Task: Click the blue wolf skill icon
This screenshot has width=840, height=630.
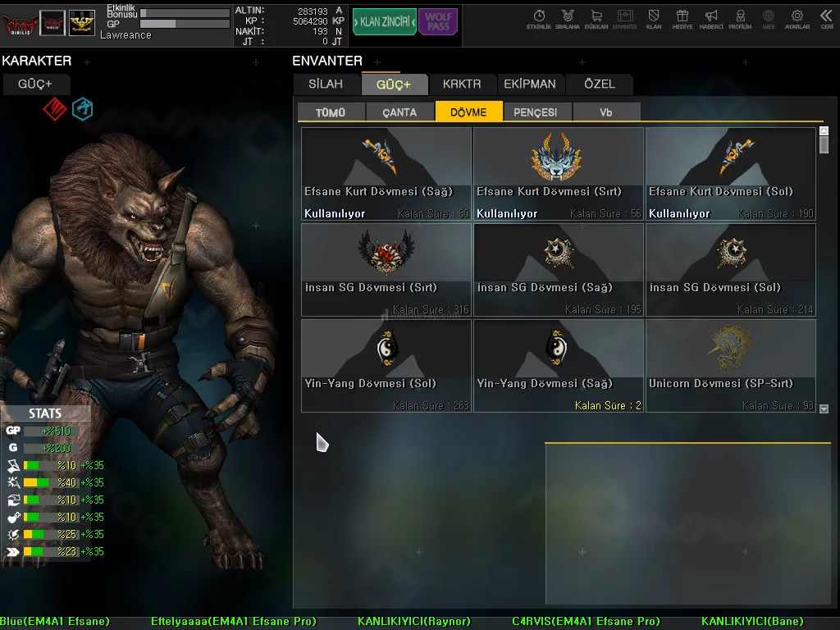Action: 82,108
